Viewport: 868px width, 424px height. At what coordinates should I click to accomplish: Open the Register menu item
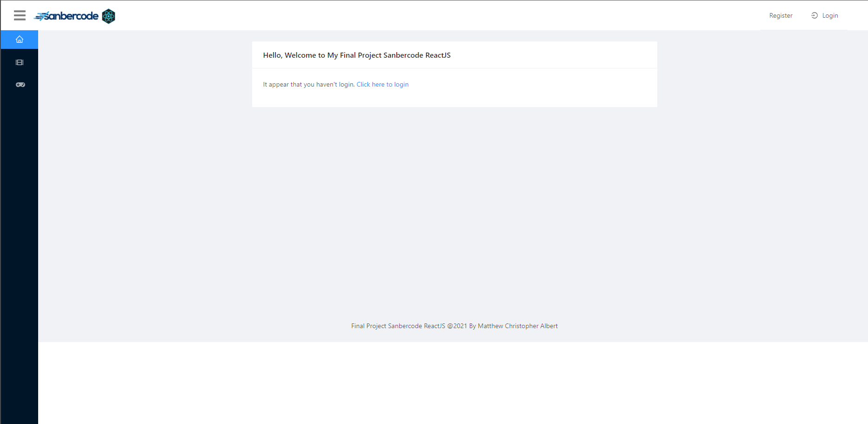(x=781, y=15)
